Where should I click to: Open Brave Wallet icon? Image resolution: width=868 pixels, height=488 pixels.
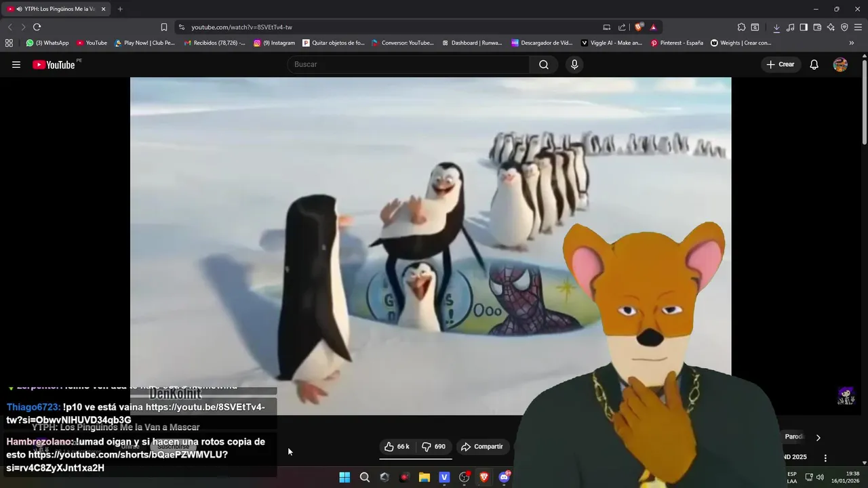click(817, 27)
